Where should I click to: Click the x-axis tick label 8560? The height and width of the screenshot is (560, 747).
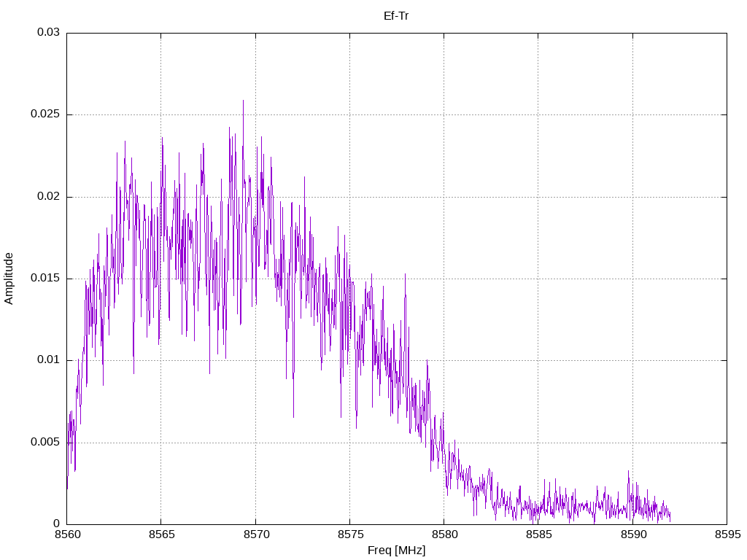(x=67, y=534)
